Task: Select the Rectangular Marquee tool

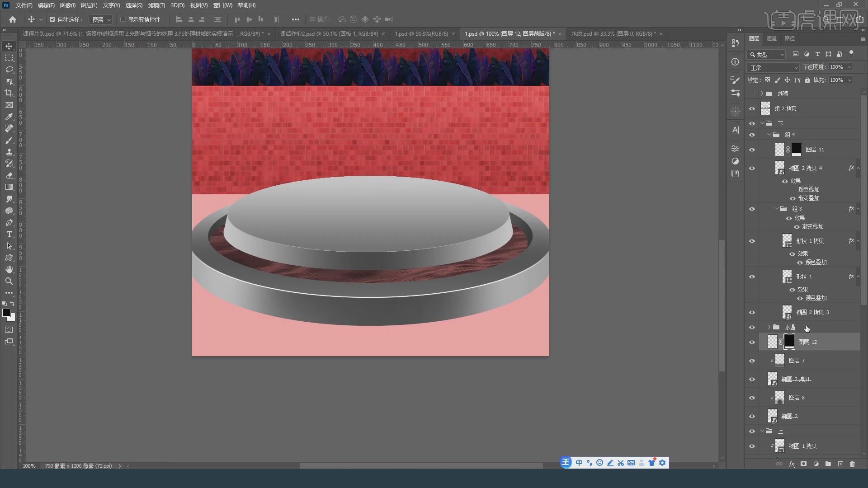Action: [9, 58]
